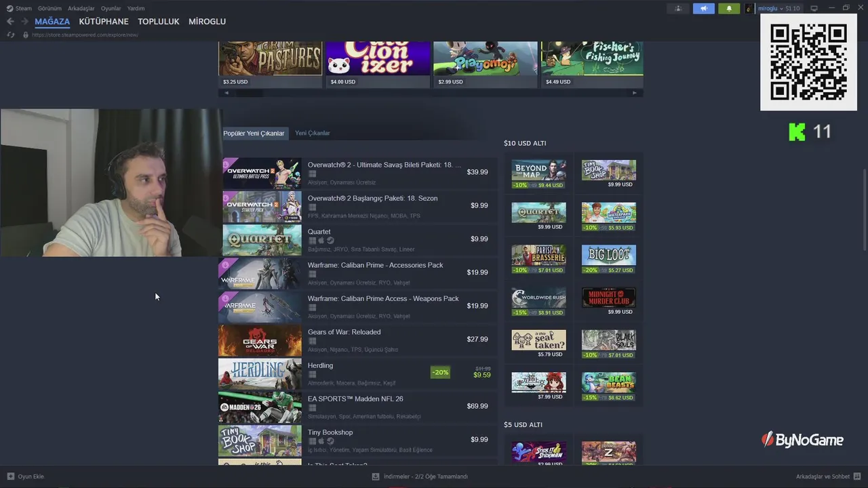Reload the store page with refresh icon

click(x=10, y=35)
